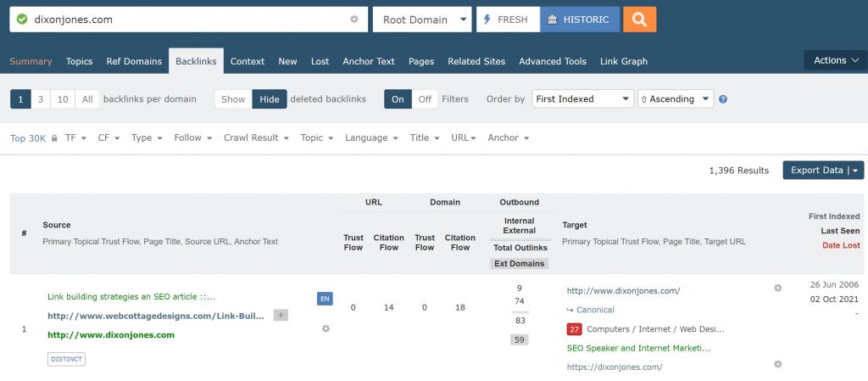
Task: Expand the TF filter
Action: pyautogui.click(x=75, y=138)
